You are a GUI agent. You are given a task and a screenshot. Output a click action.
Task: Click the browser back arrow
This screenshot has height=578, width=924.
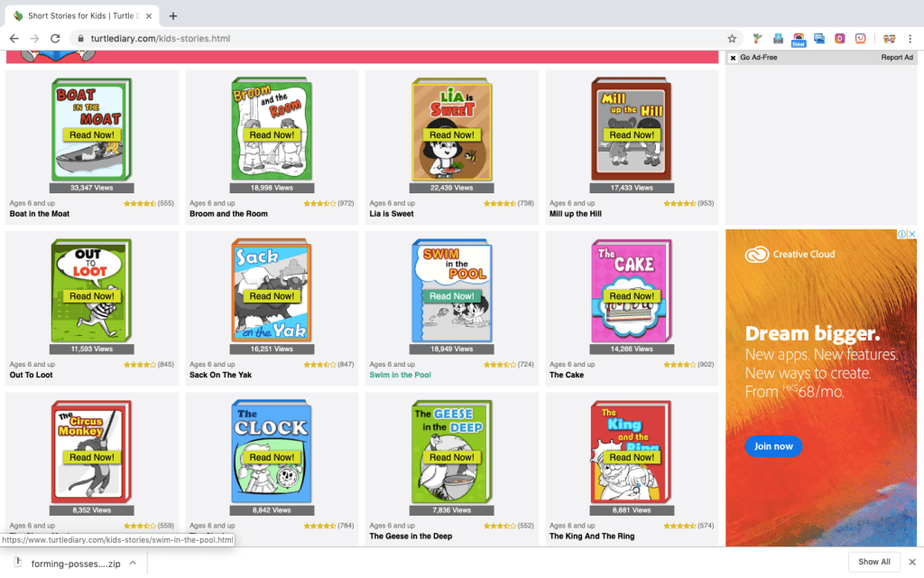coord(14,39)
